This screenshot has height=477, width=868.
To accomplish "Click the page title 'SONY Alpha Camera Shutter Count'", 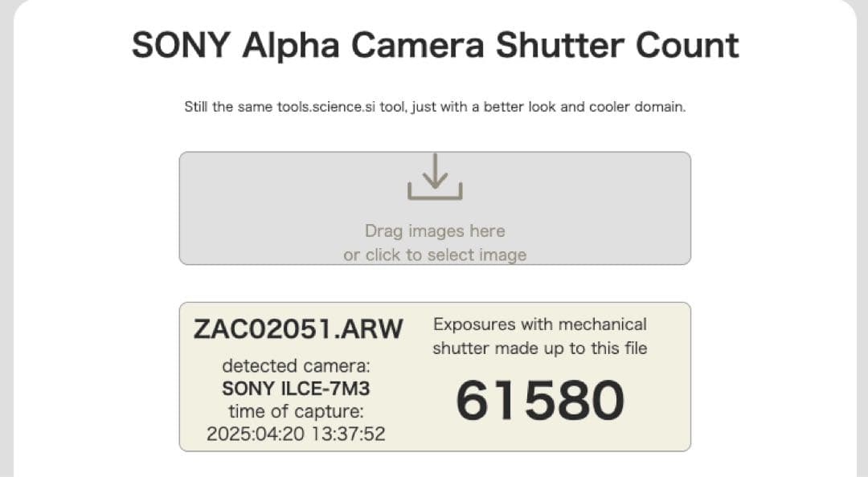I will (x=434, y=45).
